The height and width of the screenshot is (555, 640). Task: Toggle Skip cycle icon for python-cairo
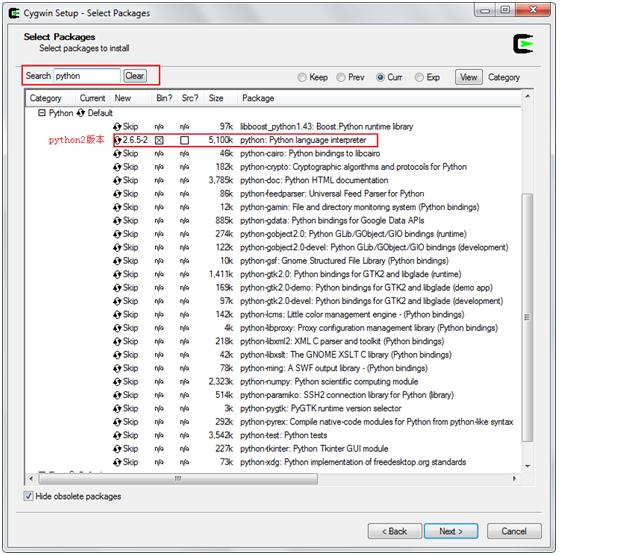click(x=118, y=153)
